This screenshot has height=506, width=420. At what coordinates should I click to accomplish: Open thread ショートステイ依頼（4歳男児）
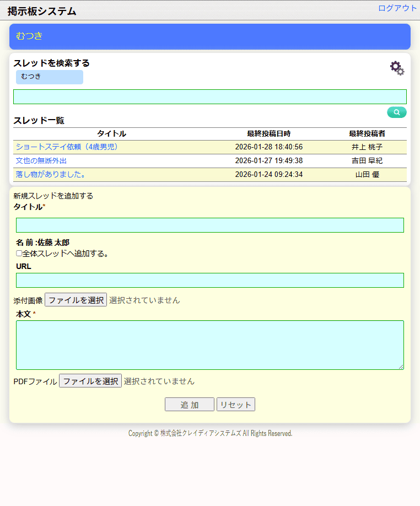click(x=67, y=147)
